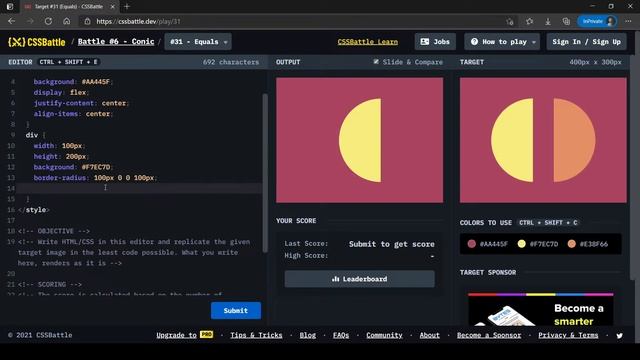
Task: Place cursor on empty line 14 in editor
Action: (139, 188)
